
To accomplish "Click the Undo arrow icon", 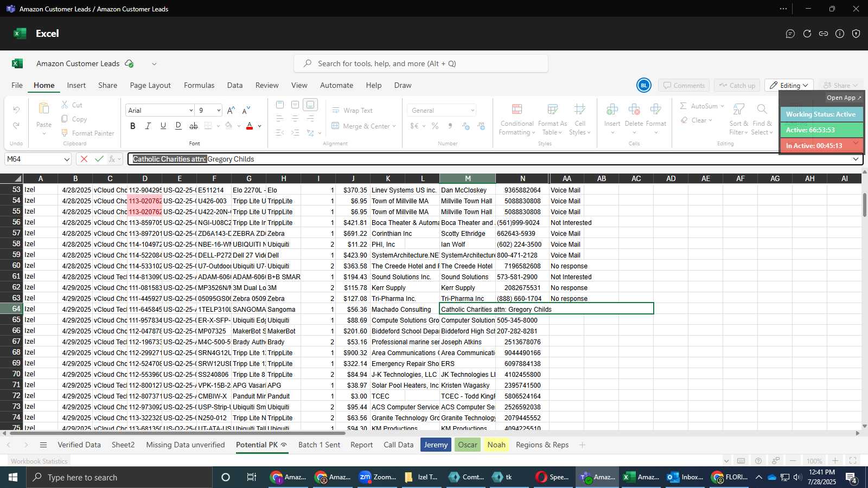I will tap(16, 110).
